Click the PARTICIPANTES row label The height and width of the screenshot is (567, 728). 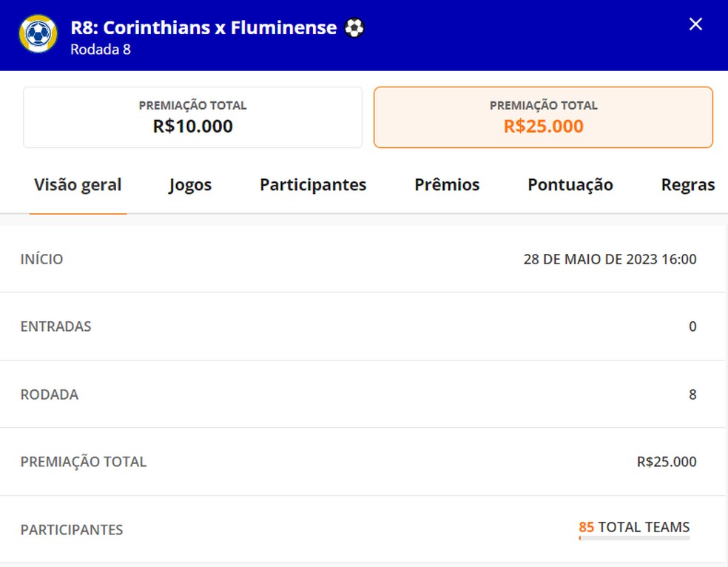click(71, 529)
